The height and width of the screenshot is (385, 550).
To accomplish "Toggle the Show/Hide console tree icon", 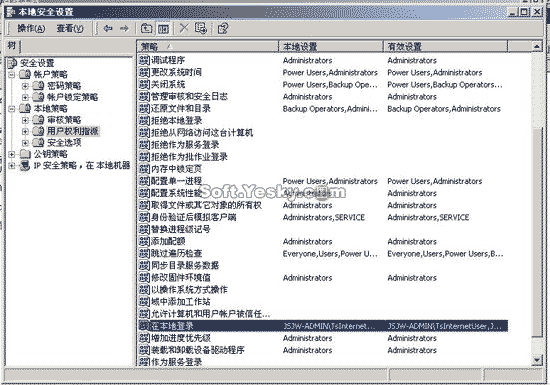I will pyautogui.click(x=163, y=28).
